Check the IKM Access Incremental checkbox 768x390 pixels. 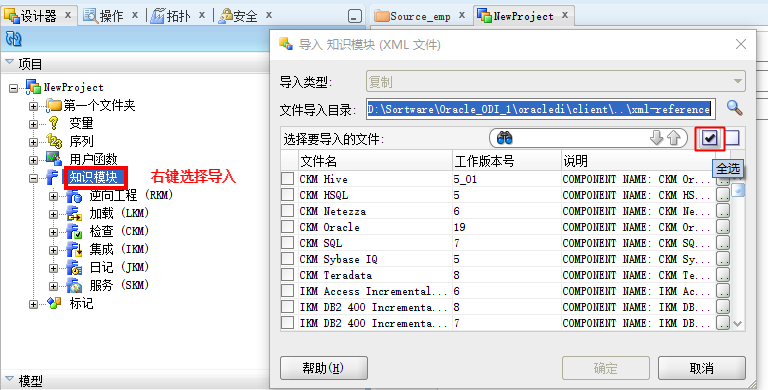(x=288, y=291)
